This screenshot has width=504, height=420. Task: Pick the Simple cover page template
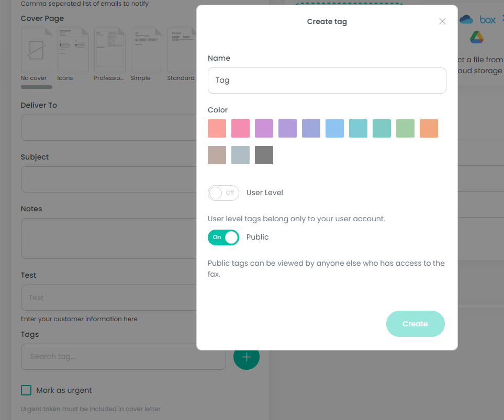(146, 50)
